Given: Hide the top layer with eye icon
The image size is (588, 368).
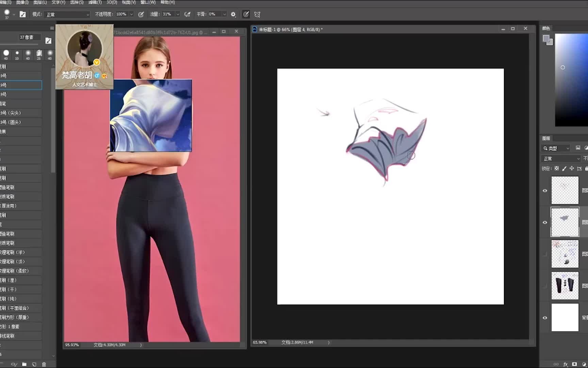Looking at the screenshot, I should click(545, 190).
